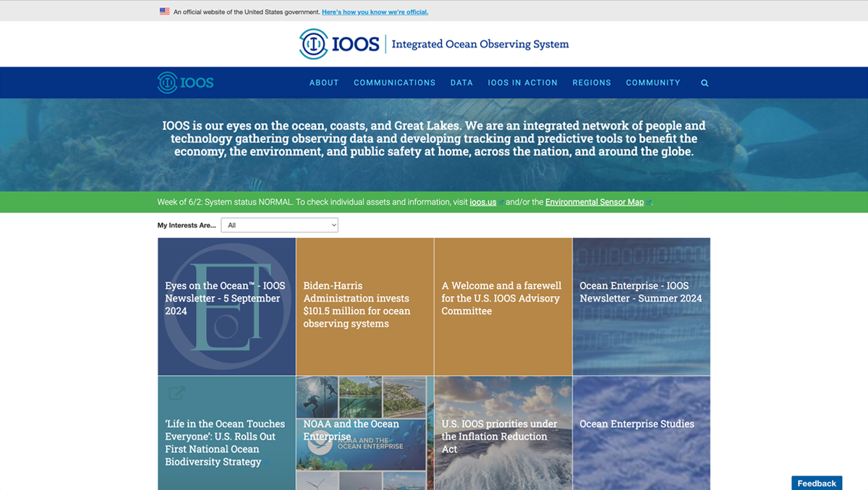Viewport: 868px width, 490px height.
Task: Open Ocean Enterprise Newsletter Summer 2024 tile
Action: coord(641,306)
